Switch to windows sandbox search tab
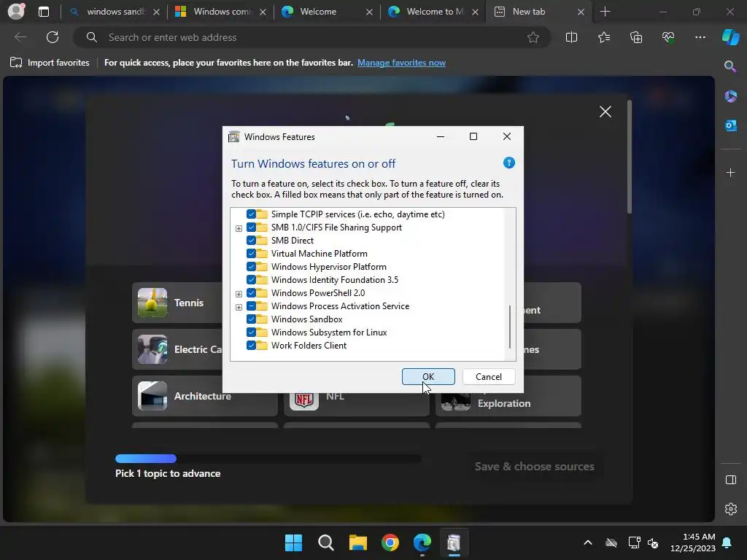The height and width of the screenshot is (560, 747). (113, 12)
